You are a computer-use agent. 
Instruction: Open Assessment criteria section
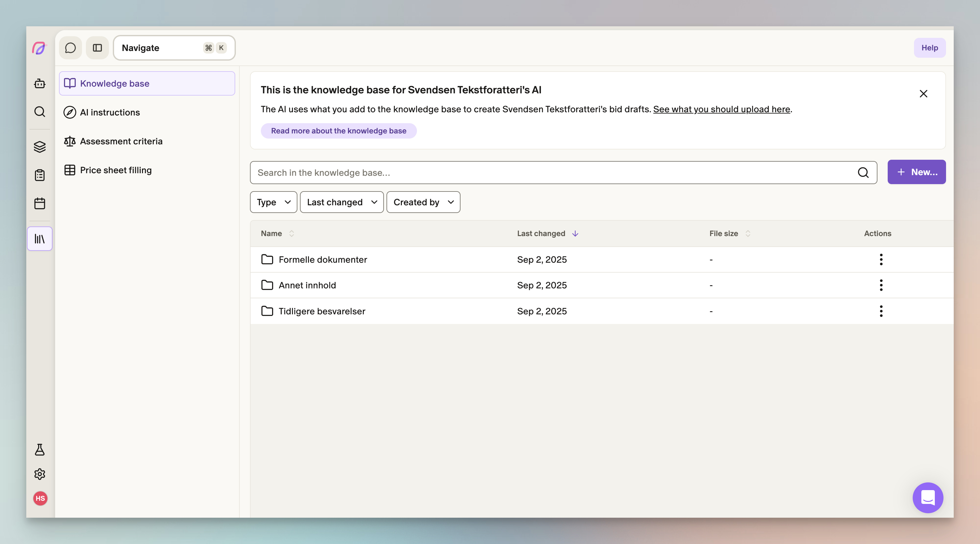tap(147, 141)
